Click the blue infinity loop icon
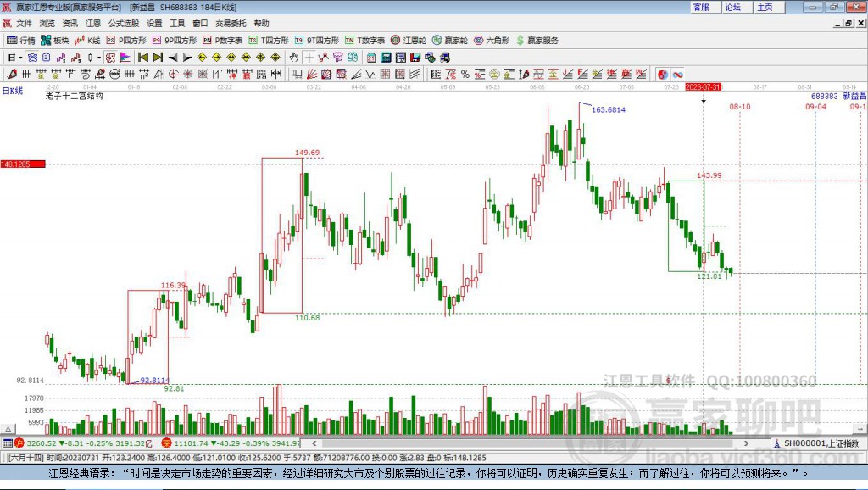 [677, 75]
